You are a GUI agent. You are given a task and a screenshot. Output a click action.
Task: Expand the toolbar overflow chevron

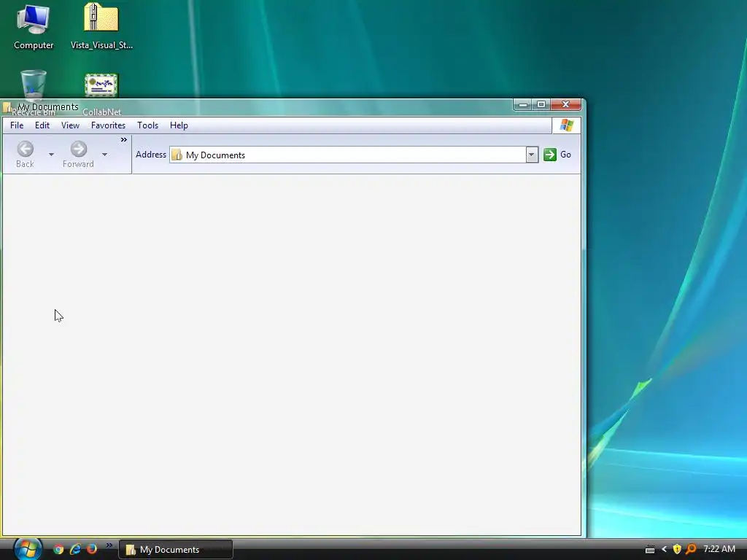[124, 139]
